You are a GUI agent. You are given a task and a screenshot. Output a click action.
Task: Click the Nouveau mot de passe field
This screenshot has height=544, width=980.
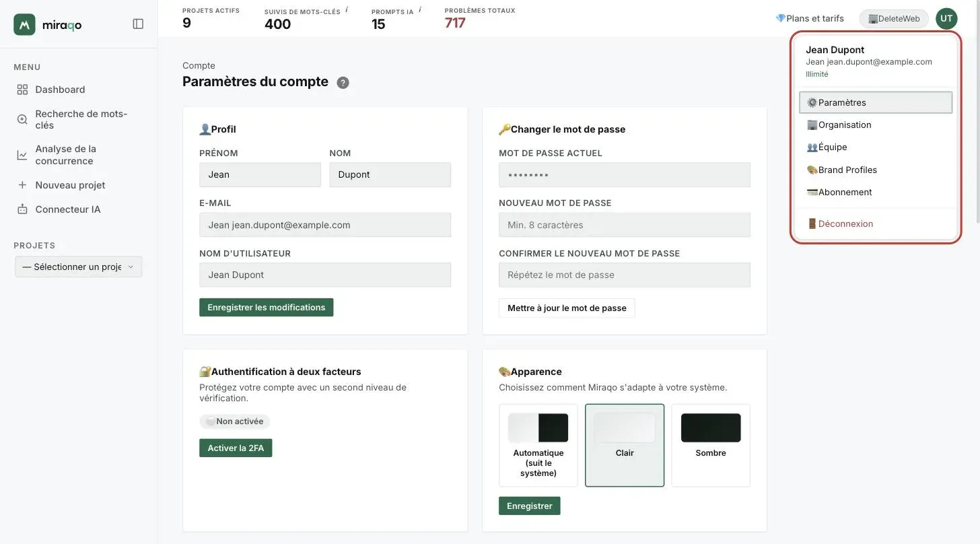tap(625, 225)
